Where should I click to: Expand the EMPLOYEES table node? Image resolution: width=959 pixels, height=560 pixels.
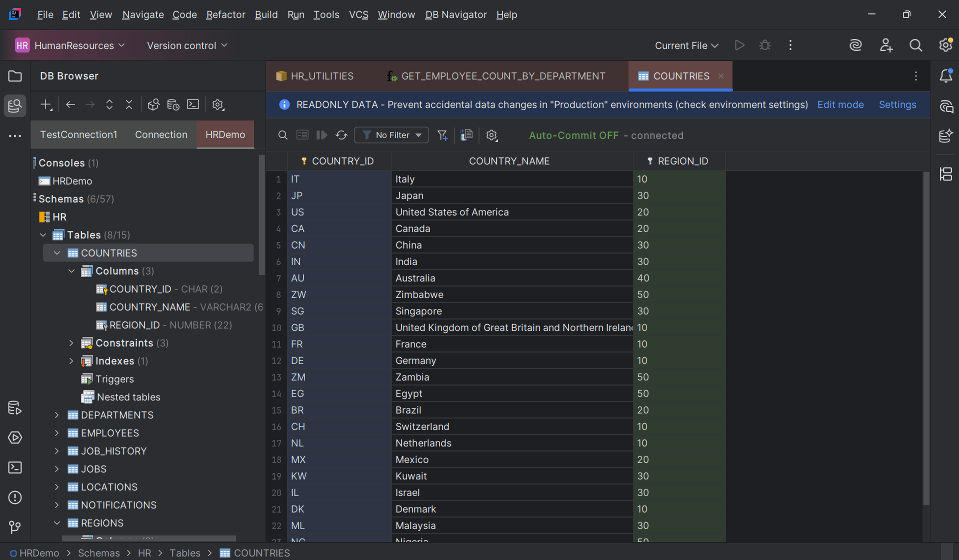click(56, 433)
